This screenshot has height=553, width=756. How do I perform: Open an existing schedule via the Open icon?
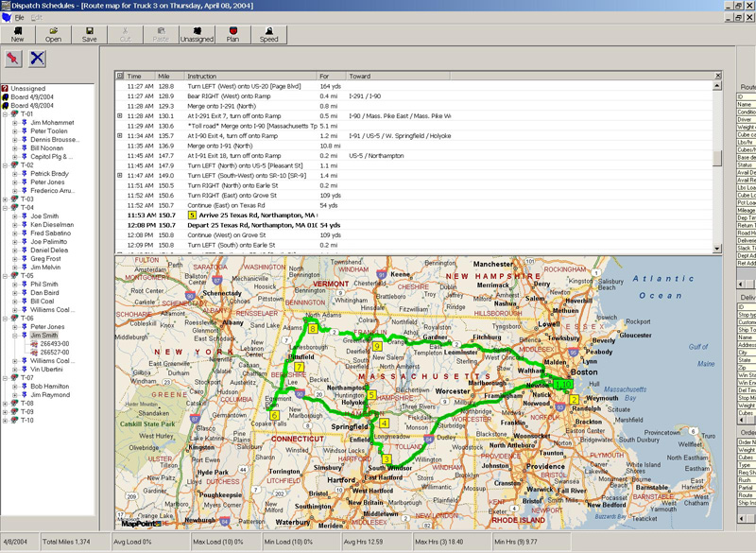pos(53,34)
